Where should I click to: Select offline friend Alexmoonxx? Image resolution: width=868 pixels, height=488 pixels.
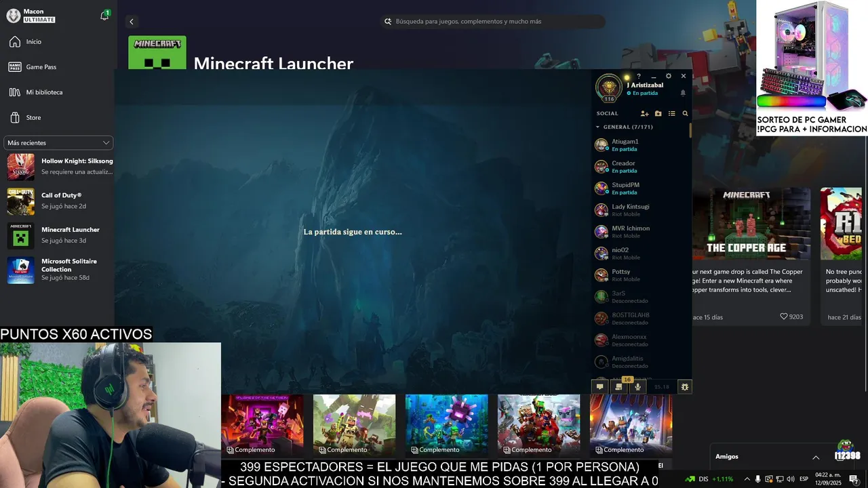[641, 340]
